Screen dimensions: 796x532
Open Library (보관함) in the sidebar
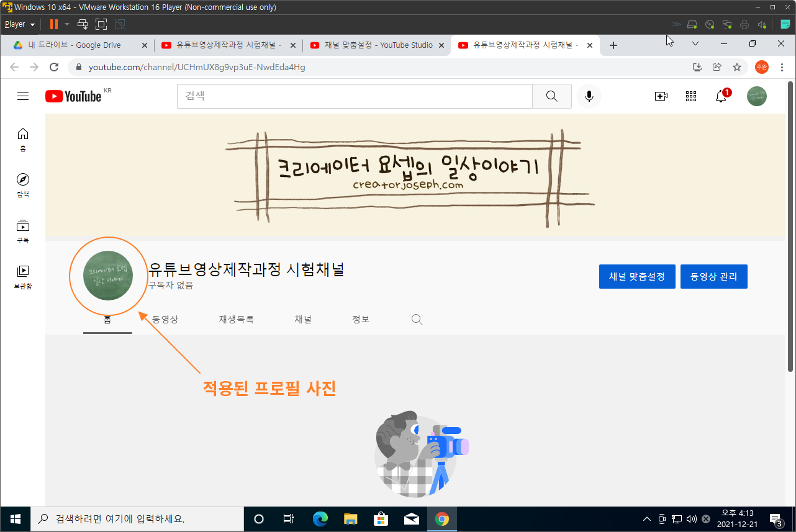(x=23, y=277)
